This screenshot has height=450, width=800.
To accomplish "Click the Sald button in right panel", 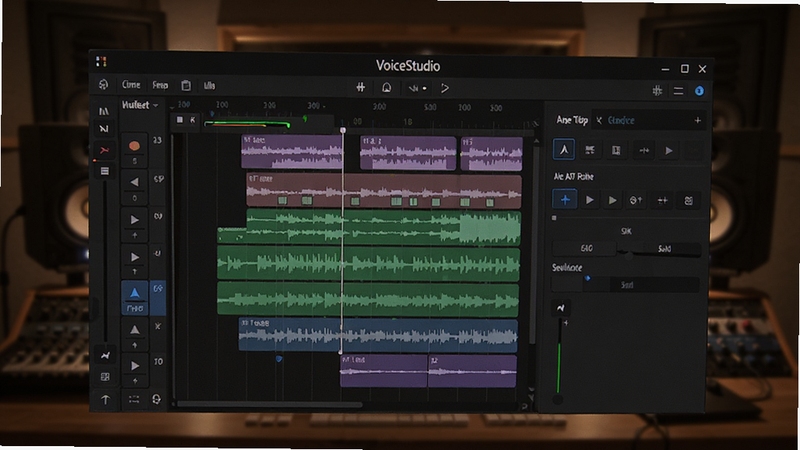I will pyautogui.click(x=664, y=249).
